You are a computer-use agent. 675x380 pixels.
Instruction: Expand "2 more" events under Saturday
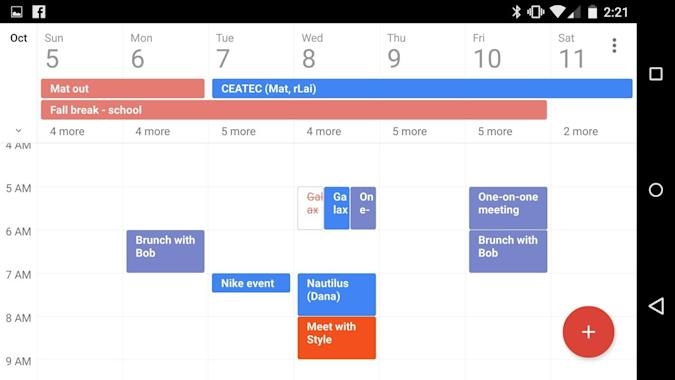581,131
